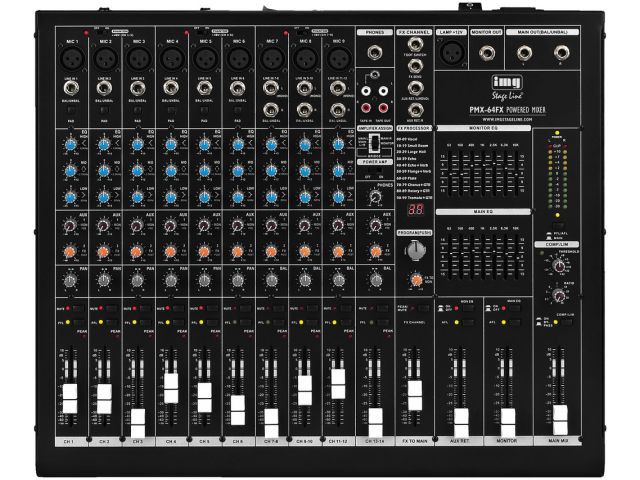Screen dimensions: 640x480
Task: Click the MIC 4 XLR input socket
Action: [x=172, y=59]
